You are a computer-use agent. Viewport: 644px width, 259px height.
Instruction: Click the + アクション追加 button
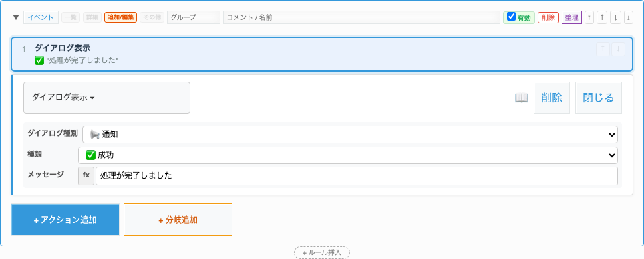click(x=65, y=220)
